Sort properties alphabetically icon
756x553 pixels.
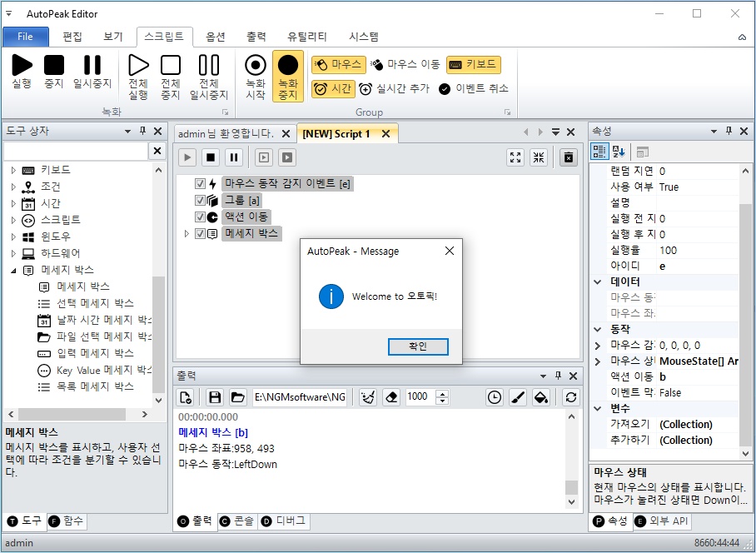(619, 152)
